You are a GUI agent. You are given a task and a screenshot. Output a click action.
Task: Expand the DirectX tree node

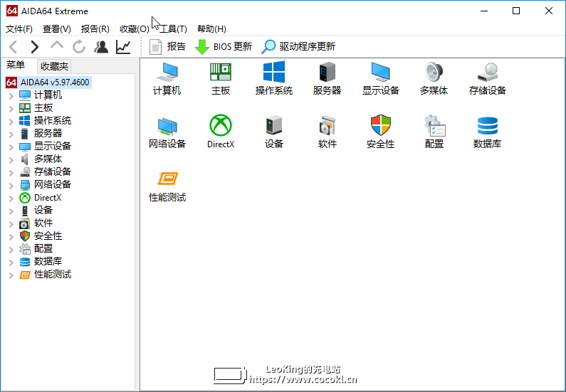(11, 198)
